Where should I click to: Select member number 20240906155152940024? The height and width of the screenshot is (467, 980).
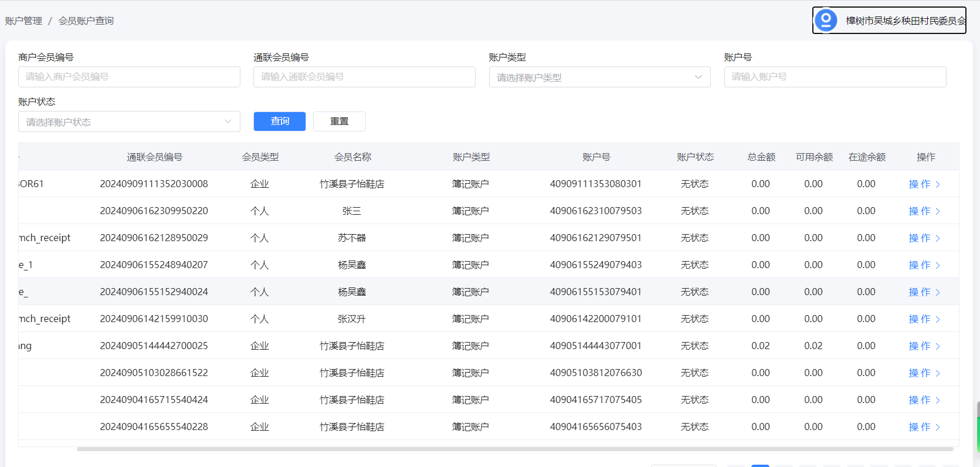[x=154, y=292]
